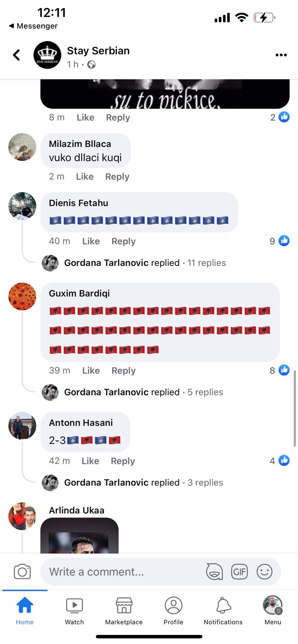Open the emoji smiley picker
298x644 pixels.
(x=264, y=572)
